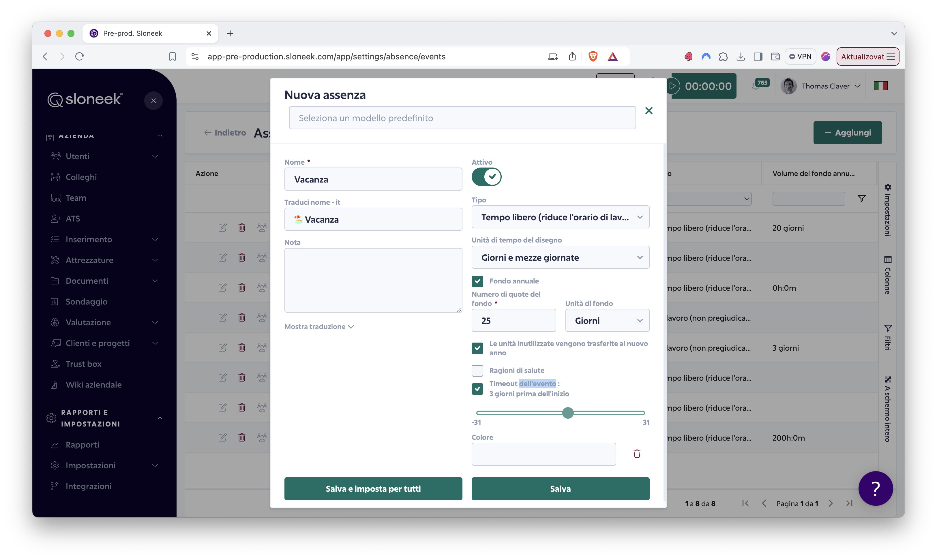Toggle browser sidebar panel icon
937x560 pixels.
(x=758, y=57)
